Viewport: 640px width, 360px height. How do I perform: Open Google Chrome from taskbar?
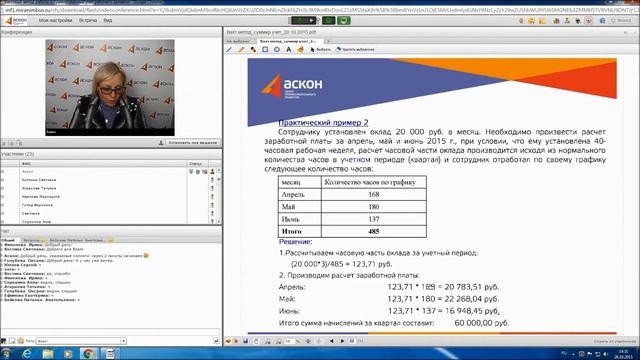[x=89, y=353]
